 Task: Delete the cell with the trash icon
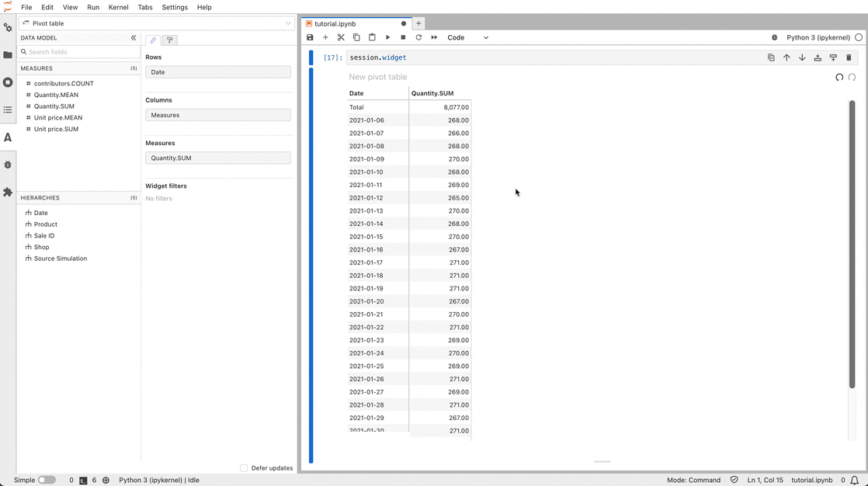pyautogui.click(x=849, y=57)
